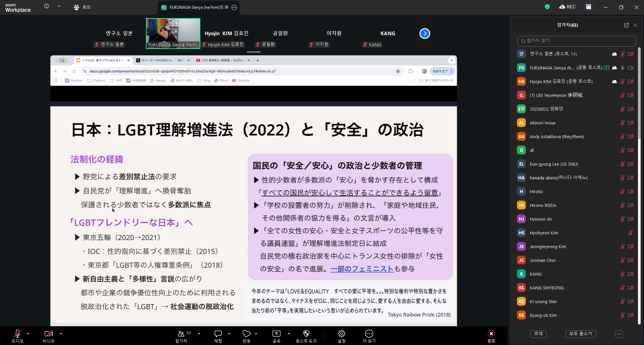Open the share options arrow
The image size is (644, 345).
tap(289, 334)
